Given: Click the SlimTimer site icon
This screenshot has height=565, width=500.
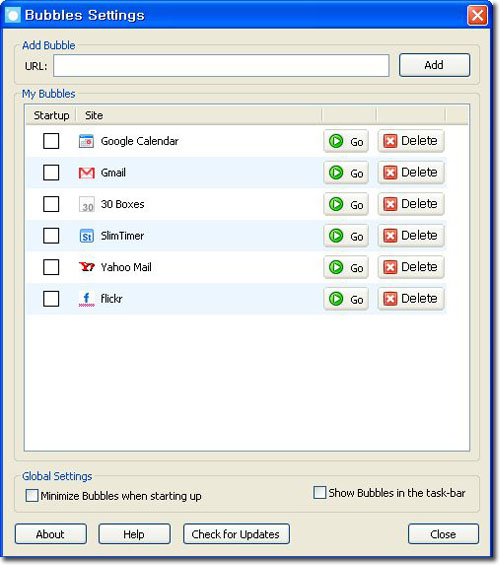Looking at the screenshot, I should (86, 236).
